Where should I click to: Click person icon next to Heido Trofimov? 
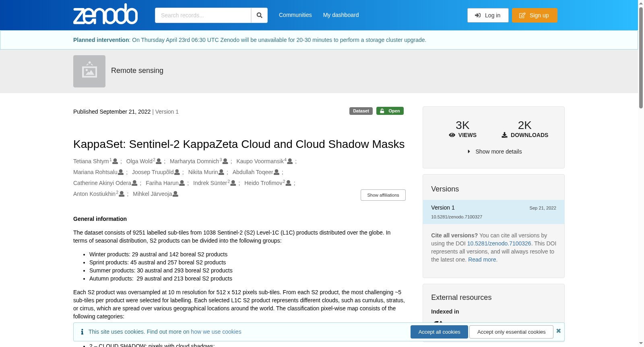click(288, 183)
